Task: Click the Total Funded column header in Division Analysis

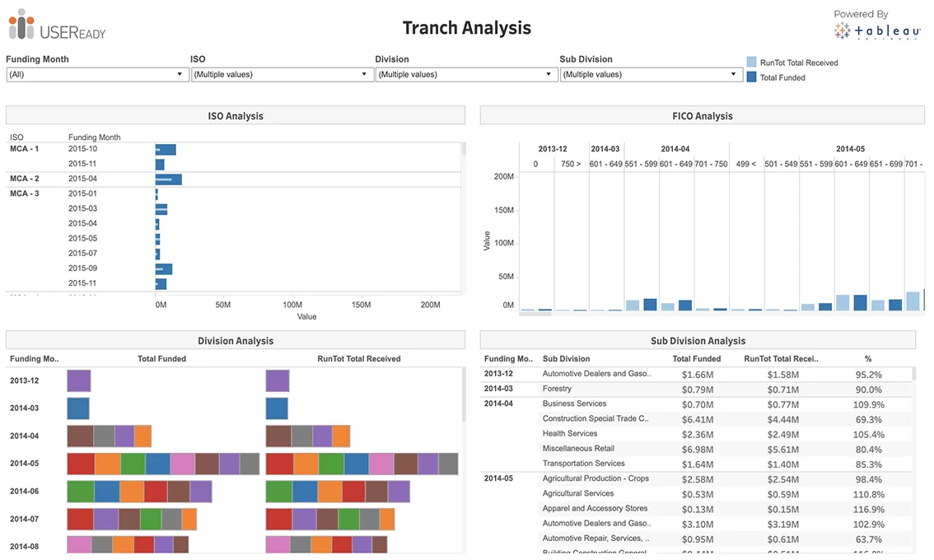Action: [x=161, y=358]
